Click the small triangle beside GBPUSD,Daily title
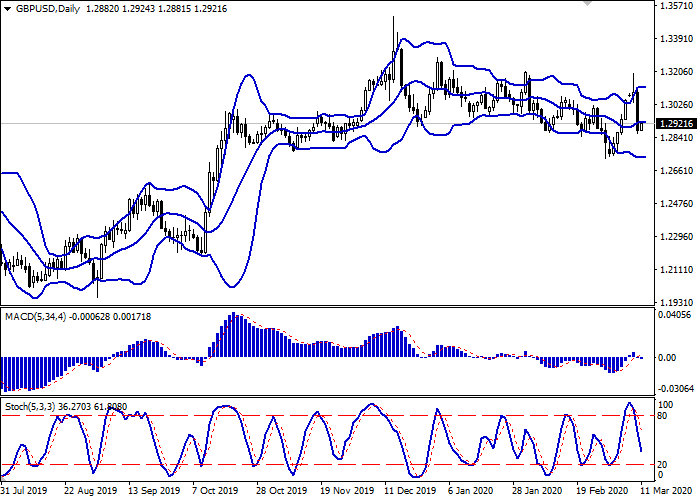Screen dimensions: 700x500 (7, 8)
